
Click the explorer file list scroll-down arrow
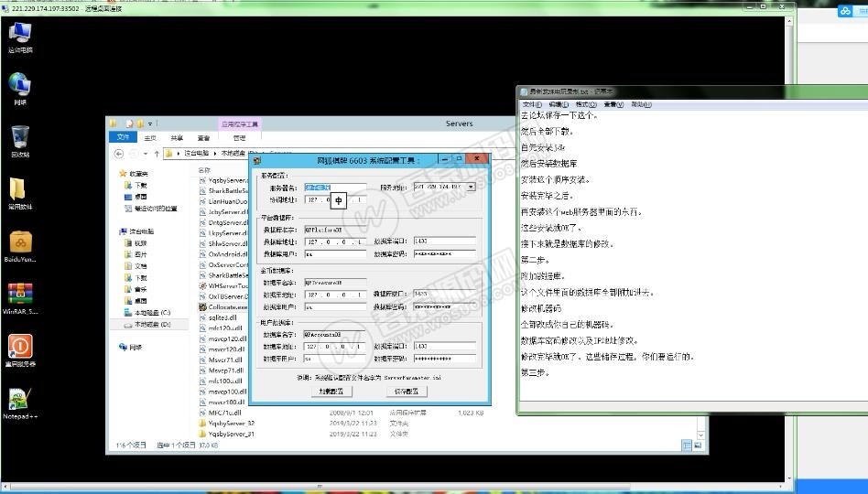point(700,435)
